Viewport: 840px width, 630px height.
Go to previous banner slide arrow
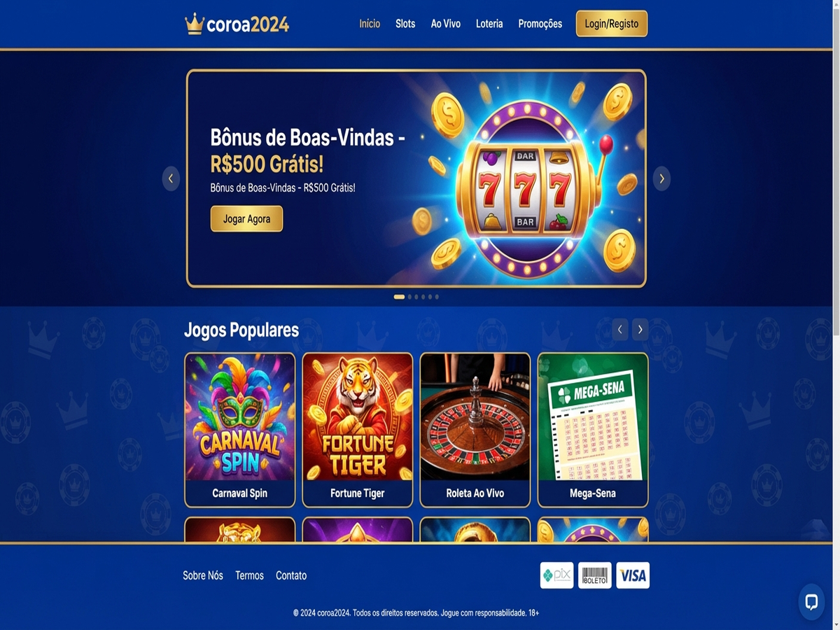pyautogui.click(x=171, y=178)
